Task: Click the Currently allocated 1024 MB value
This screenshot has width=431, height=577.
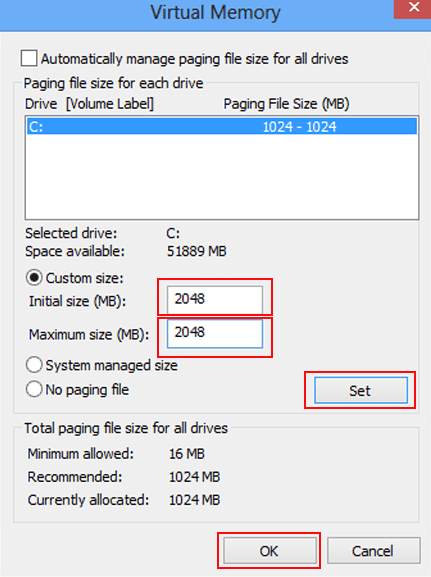Action: (194, 500)
